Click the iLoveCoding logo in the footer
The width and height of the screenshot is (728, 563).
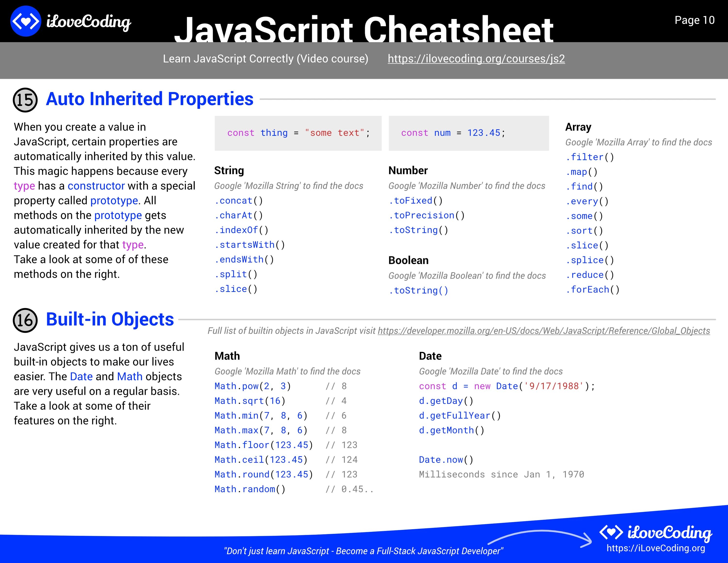coord(656,533)
